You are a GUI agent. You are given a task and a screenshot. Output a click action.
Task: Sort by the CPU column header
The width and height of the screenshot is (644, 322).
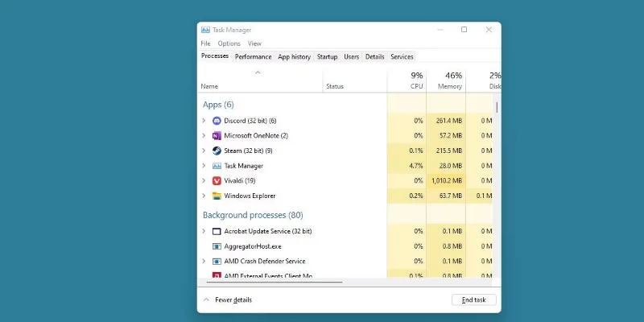pyautogui.click(x=407, y=81)
